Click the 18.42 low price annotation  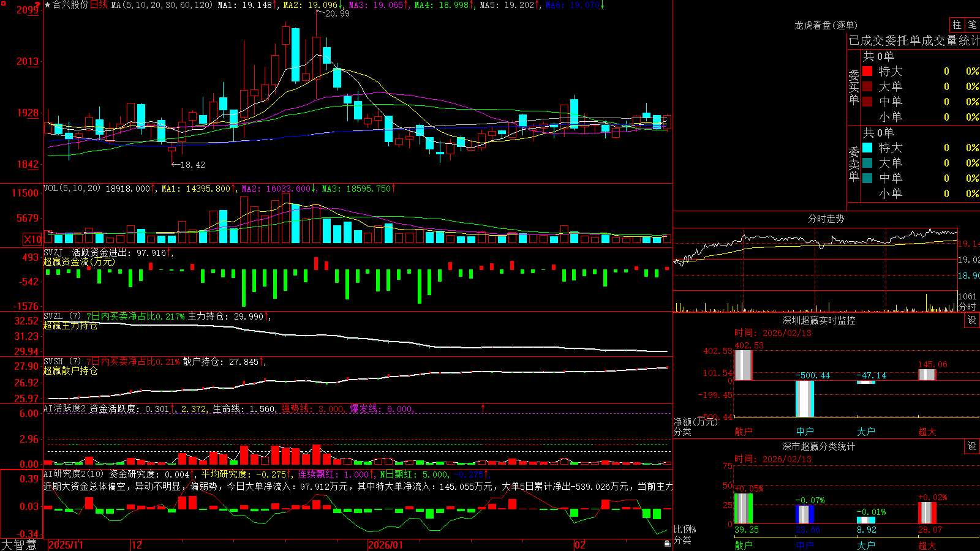(192, 165)
